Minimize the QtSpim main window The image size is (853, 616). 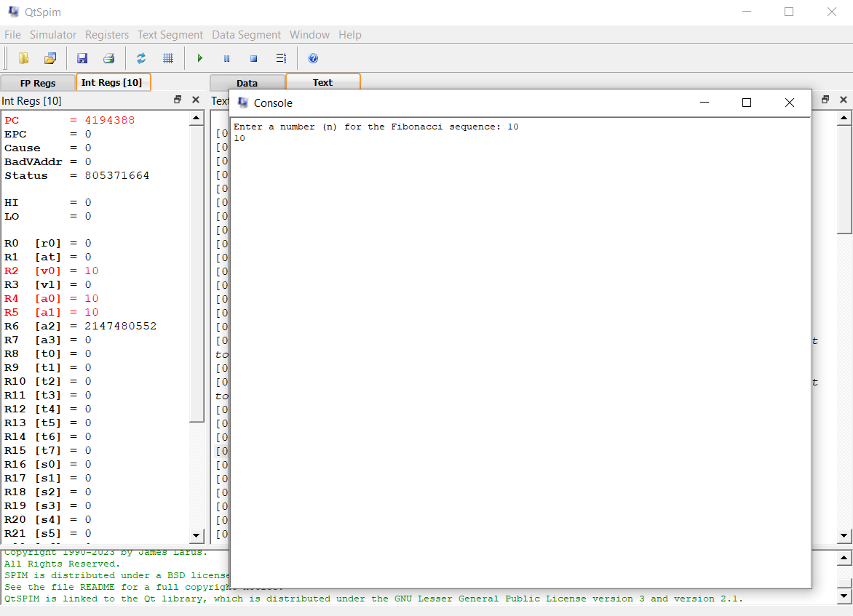(747, 12)
